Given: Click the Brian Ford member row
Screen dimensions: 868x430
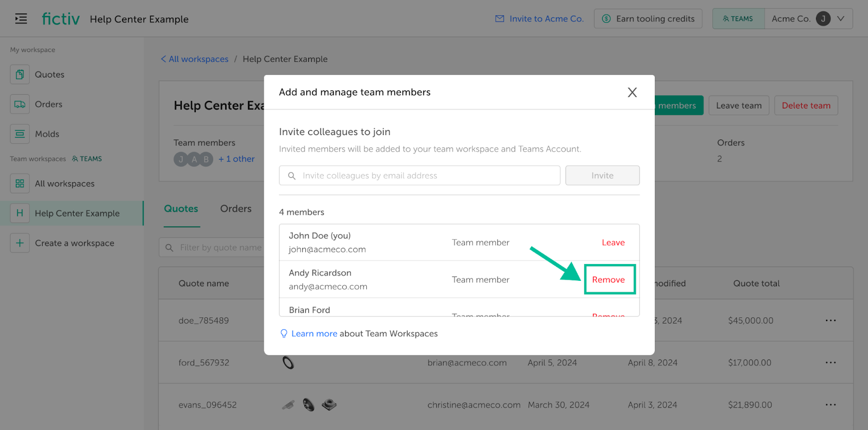Looking at the screenshot, I should pyautogui.click(x=459, y=308).
